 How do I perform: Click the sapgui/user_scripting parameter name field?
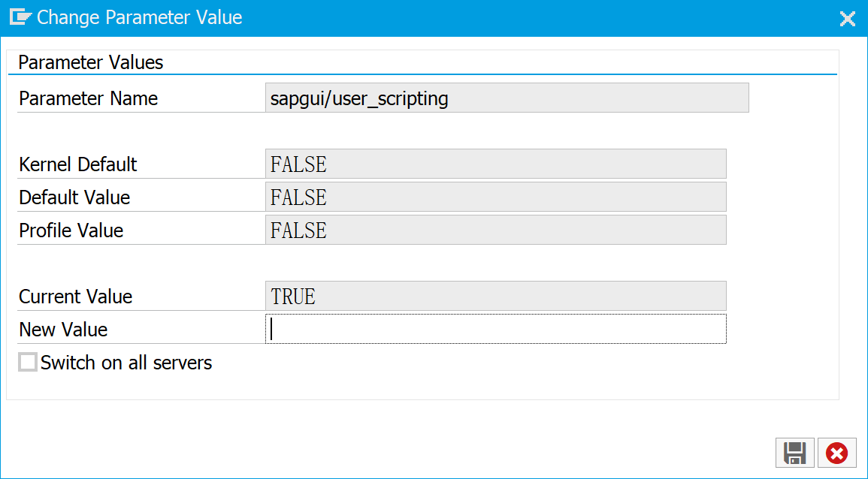click(x=507, y=98)
